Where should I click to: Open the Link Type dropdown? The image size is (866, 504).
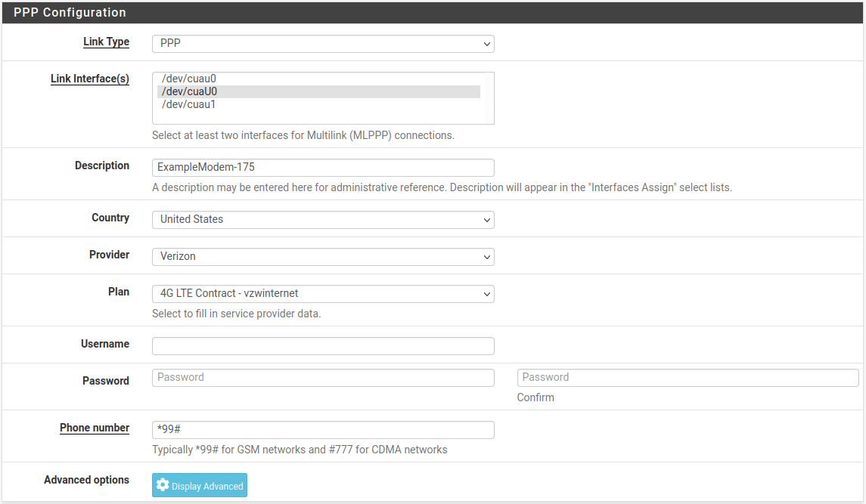point(323,44)
